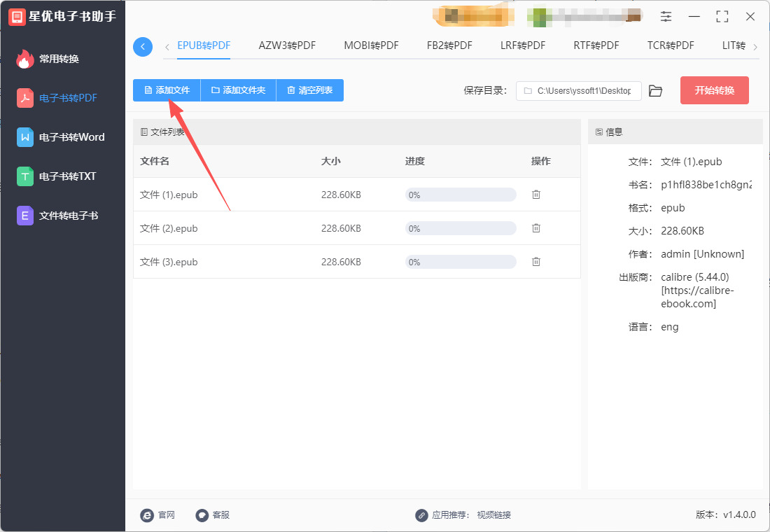Switch to the LRF转PDF tab

pyautogui.click(x=523, y=45)
